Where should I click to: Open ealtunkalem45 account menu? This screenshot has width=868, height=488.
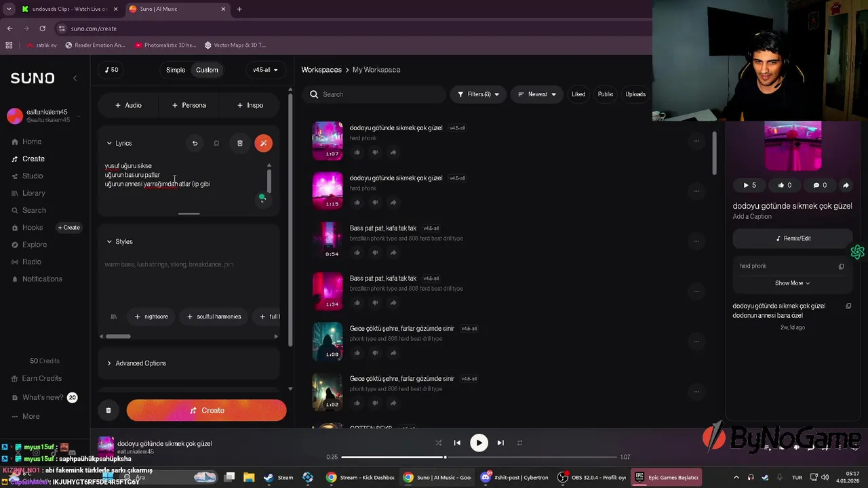click(x=45, y=116)
